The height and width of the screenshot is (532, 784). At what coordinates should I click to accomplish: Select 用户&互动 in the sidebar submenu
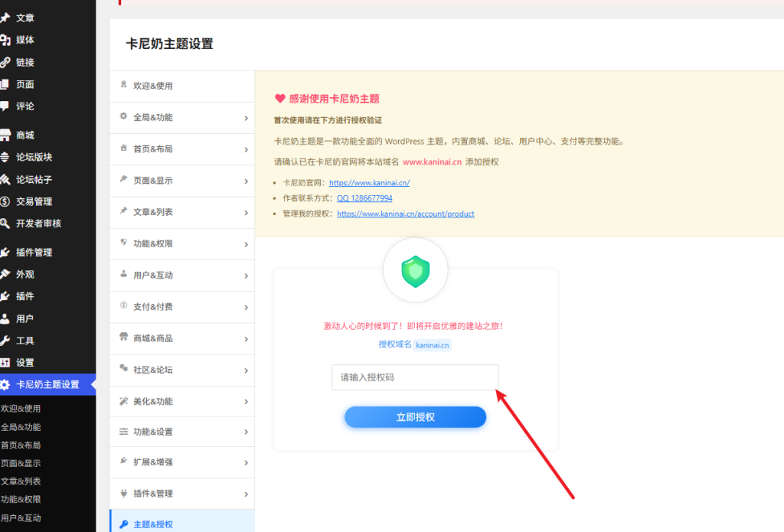(21, 518)
